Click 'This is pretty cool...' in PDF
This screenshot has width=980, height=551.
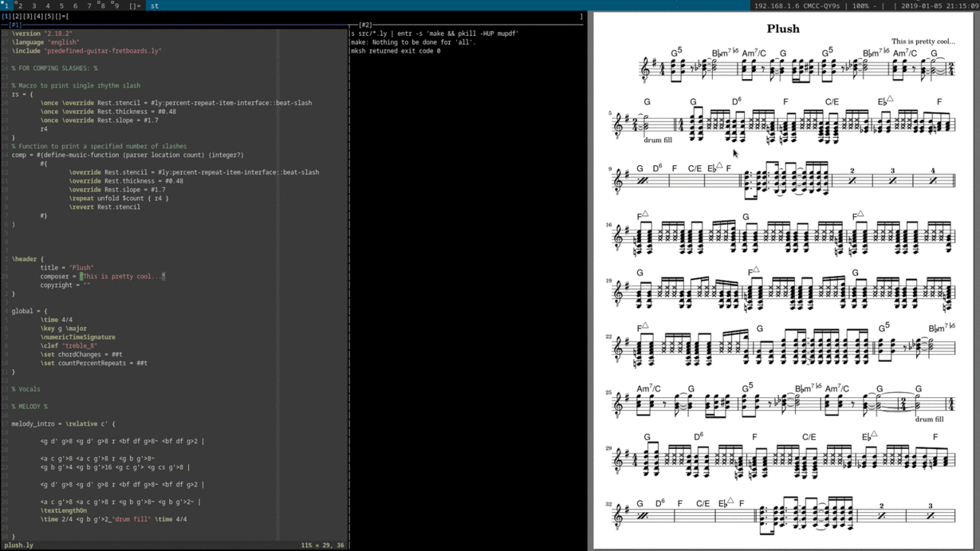923,41
